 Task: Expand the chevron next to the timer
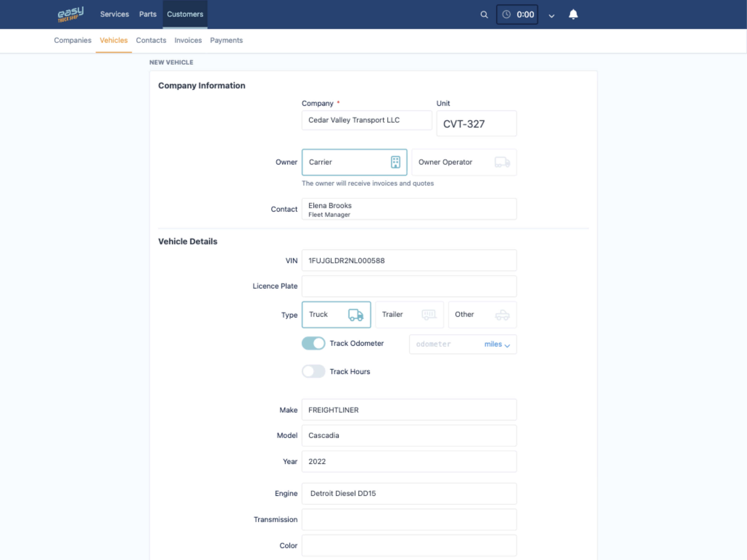551,16
